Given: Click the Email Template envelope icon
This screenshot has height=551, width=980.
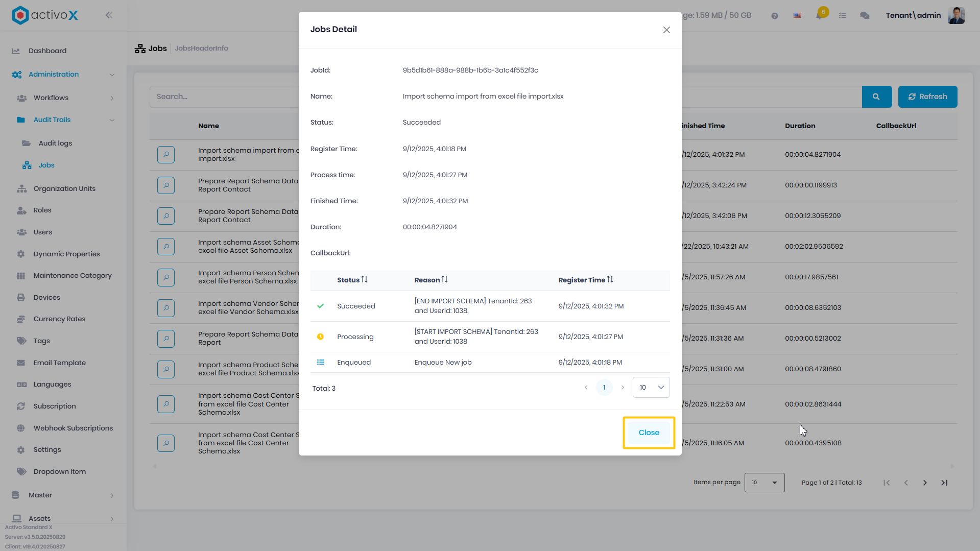Looking at the screenshot, I should point(21,363).
